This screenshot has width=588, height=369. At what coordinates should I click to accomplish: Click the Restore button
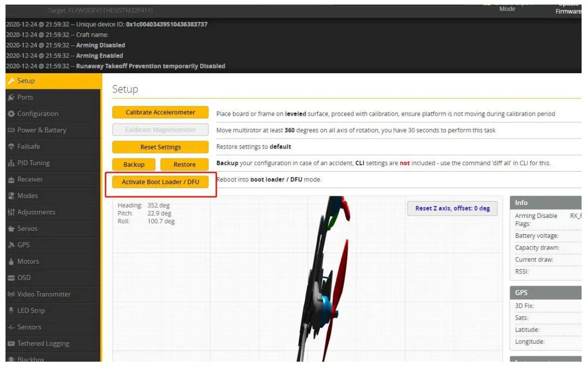185,165
